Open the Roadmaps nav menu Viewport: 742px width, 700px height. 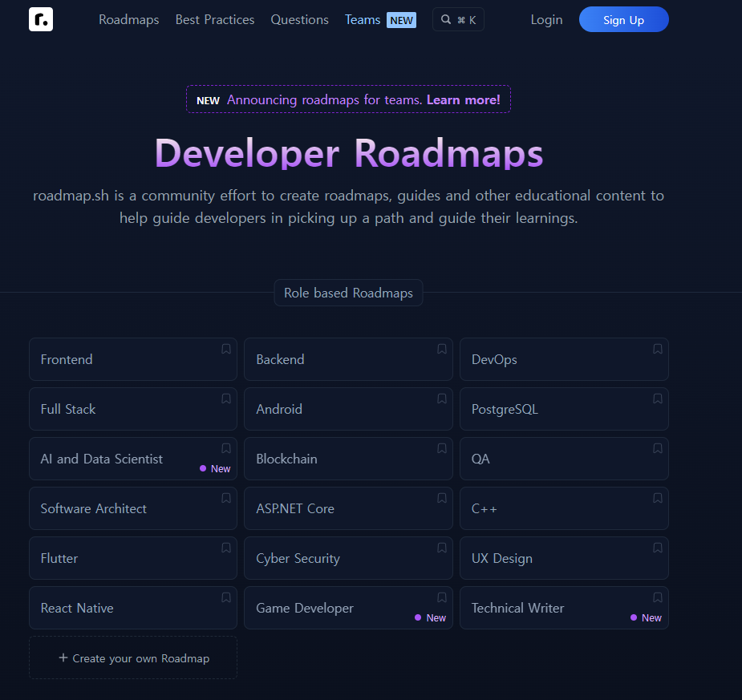pyautogui.click(x=128, y=20)
